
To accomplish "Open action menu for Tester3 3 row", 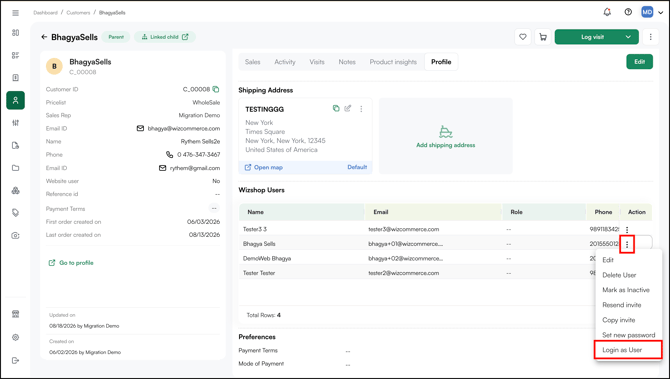I will [627, 229].
